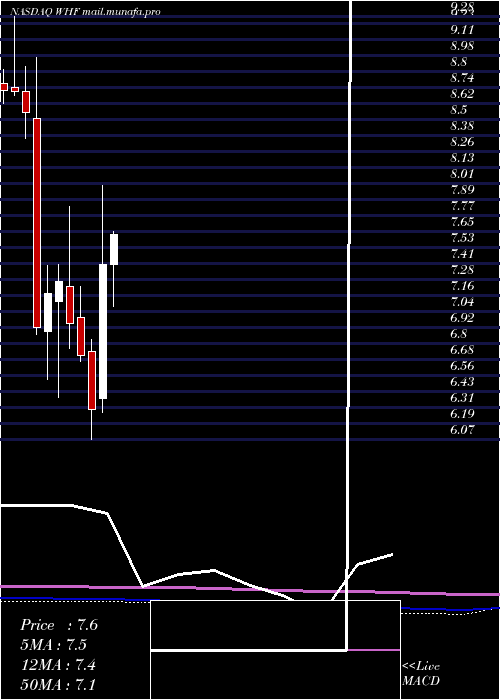Click the '<<Live MACD' label
This screenshot has width=500, height=700.
[x=421, y=673]
